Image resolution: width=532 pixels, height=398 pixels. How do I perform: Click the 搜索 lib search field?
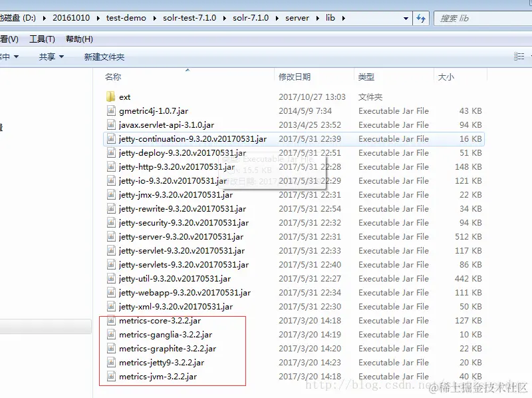483,19
